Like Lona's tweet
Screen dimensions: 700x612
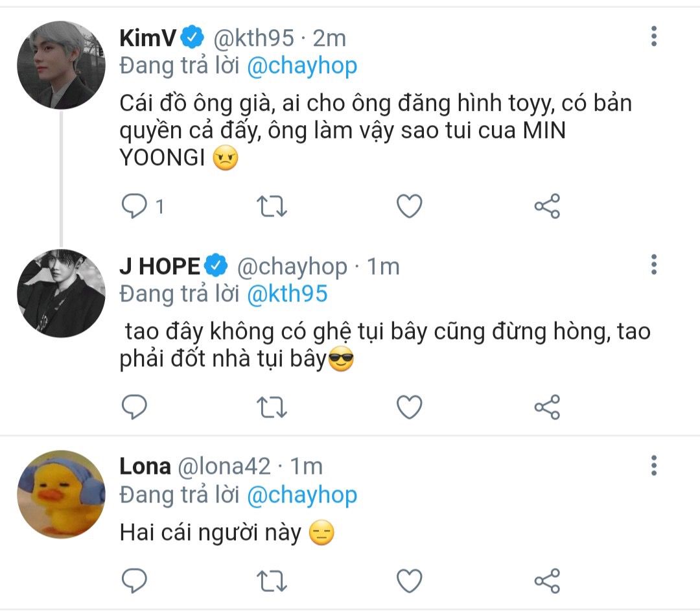(410, 581)
